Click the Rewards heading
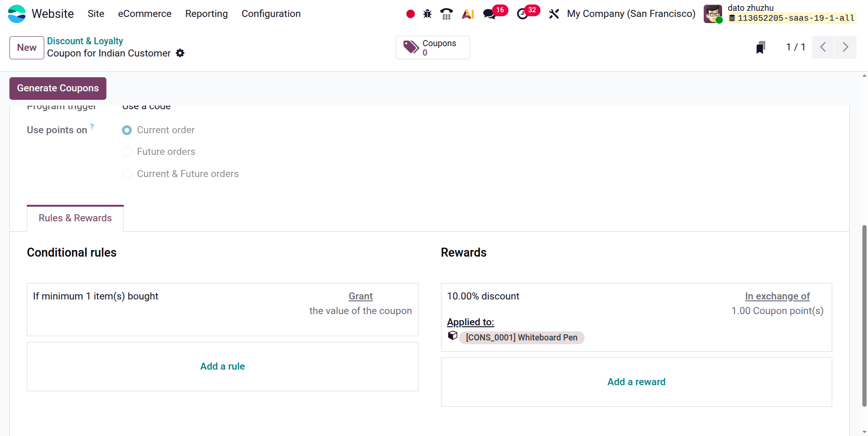The height and width of the screenshot is (436, 868). click(464, 252)
